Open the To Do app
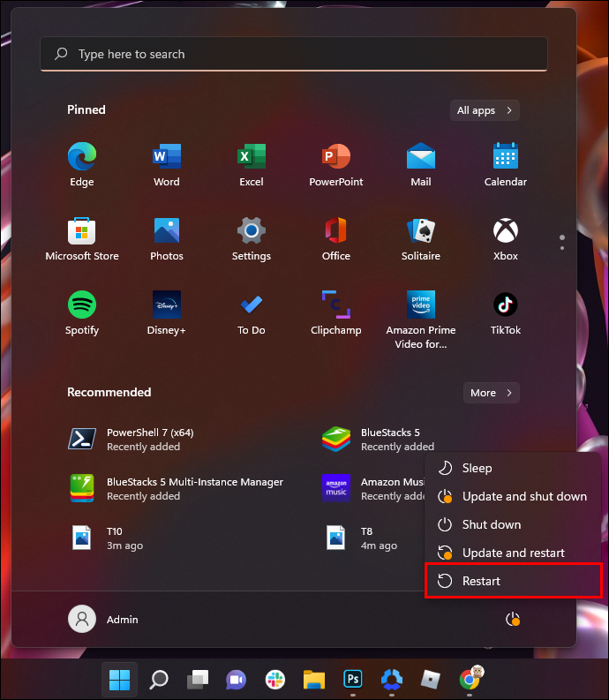609x700 pixels. tap(252, 313)
